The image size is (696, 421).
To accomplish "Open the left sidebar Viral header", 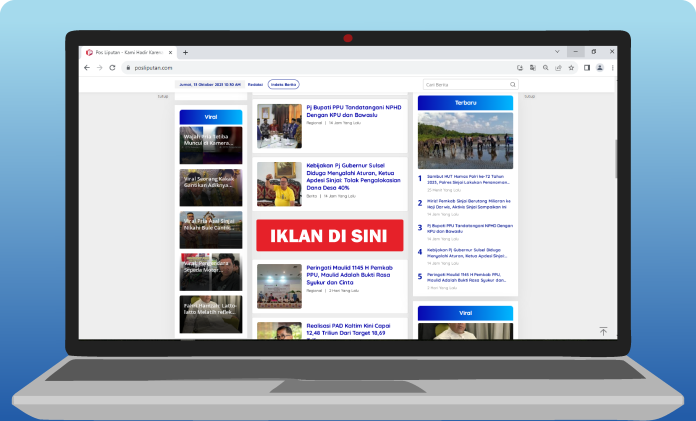I will 211,117.
